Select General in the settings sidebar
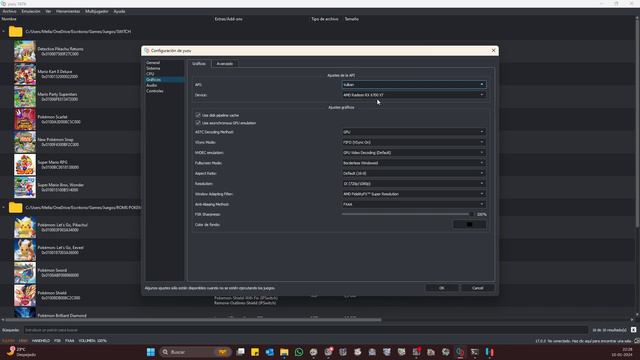This screenshot has height=360, width=640. click(153, 62)
